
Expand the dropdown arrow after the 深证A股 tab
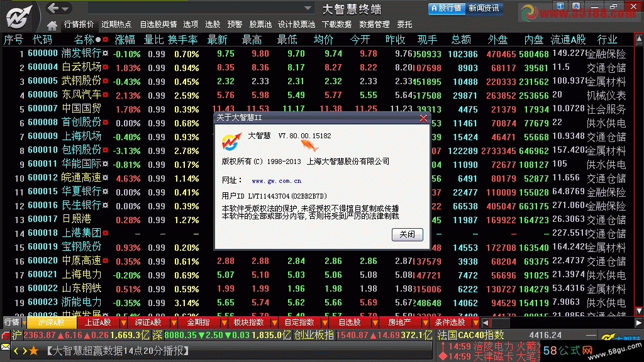click(174, 323)
